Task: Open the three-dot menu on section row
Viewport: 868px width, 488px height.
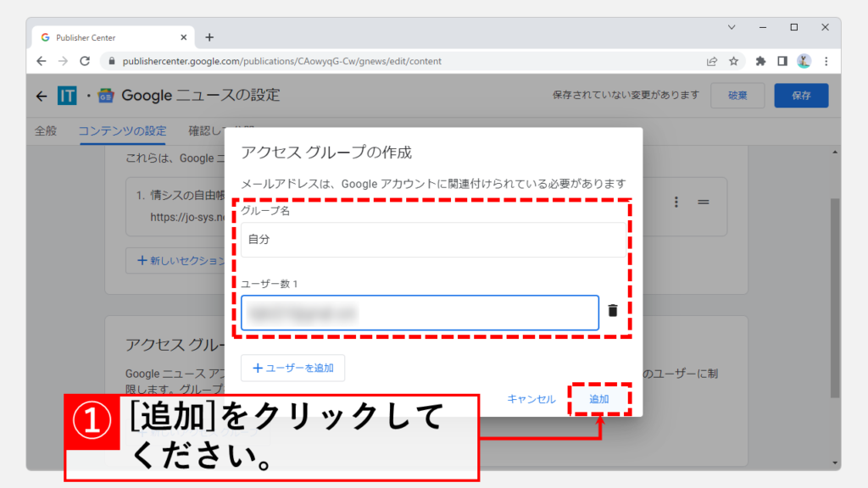Action: coord(676,202)
